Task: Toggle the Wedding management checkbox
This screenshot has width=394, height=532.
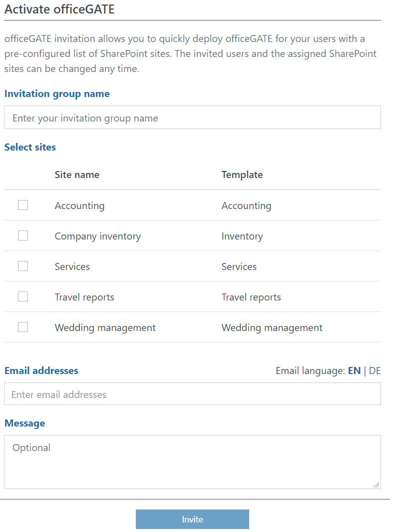Action: [x=23, y=327]
